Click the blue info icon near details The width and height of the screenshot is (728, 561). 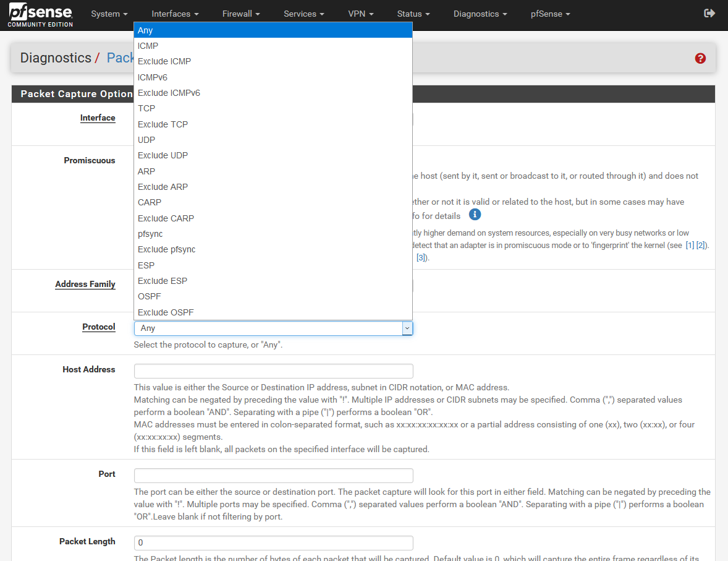tap(475, 215)
